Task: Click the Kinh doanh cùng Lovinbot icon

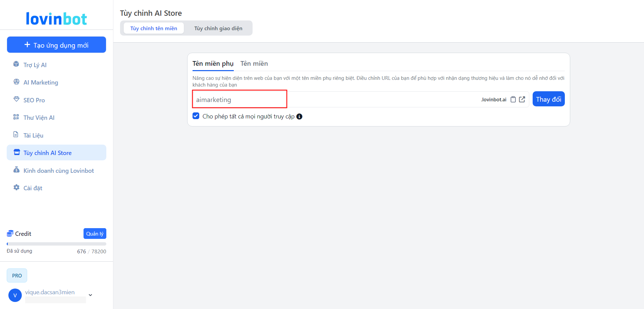Action: click(x=16, y=170)
